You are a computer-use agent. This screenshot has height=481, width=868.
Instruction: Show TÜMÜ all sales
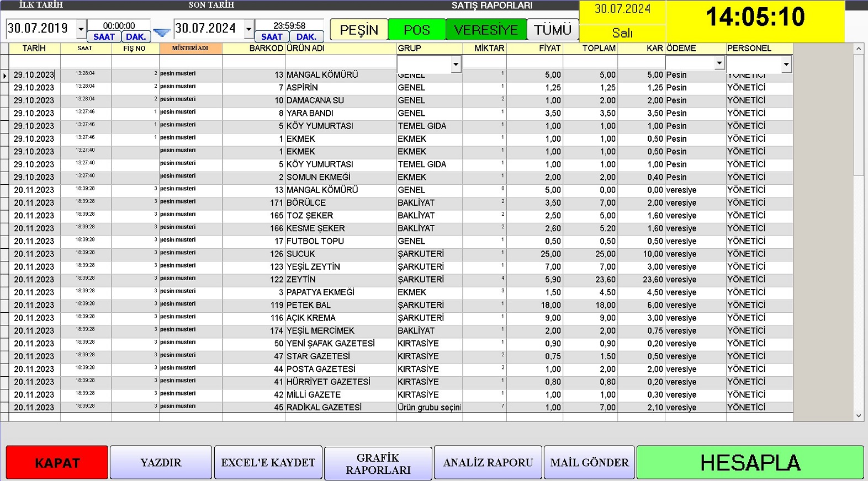[553, 30]
